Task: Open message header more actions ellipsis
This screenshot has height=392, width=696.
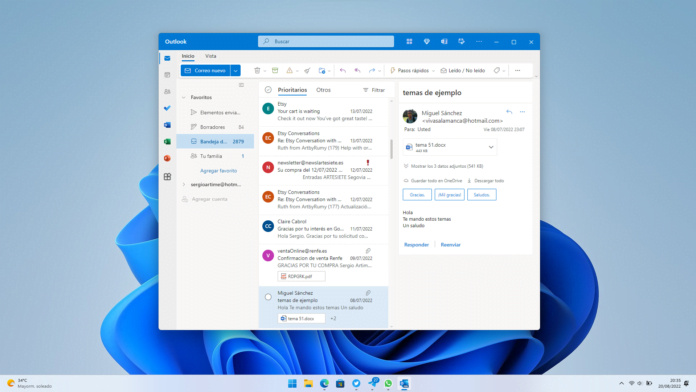Action: tap(522, 112)
